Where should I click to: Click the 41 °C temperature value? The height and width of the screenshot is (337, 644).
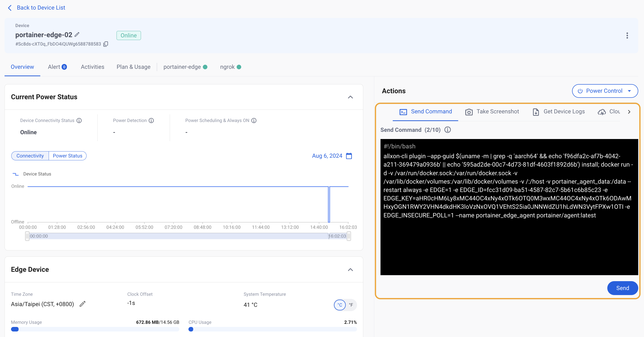(250, 305)
